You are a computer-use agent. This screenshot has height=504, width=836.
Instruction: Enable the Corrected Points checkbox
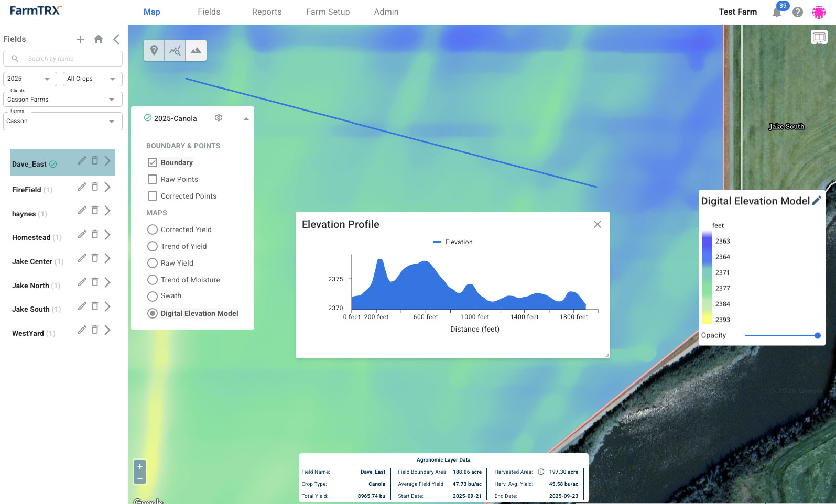pos(153,196)
